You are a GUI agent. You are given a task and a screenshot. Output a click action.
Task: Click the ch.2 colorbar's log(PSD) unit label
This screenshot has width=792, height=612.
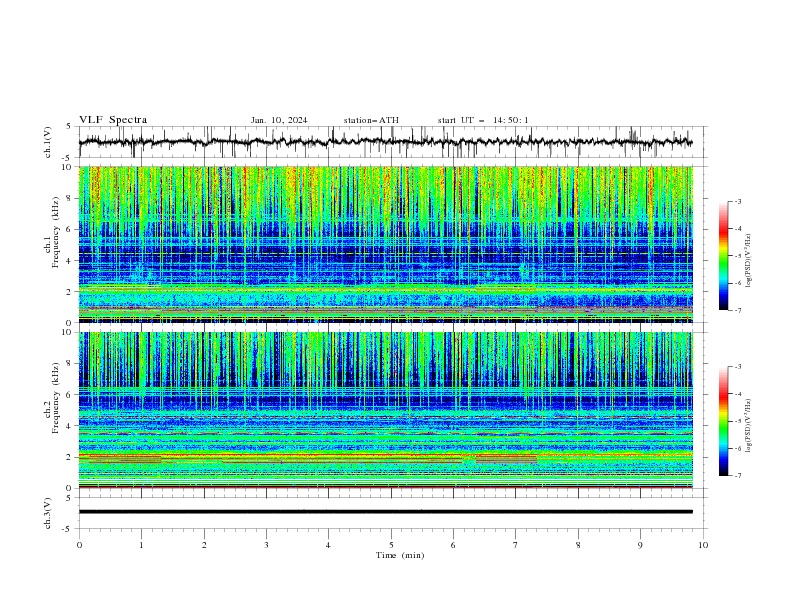point(749,426)
